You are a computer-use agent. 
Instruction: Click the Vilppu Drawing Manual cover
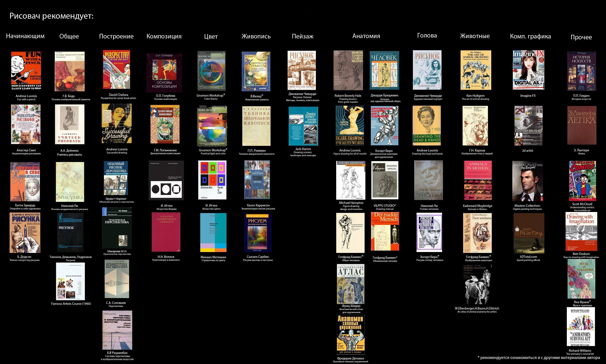point(385,180)
